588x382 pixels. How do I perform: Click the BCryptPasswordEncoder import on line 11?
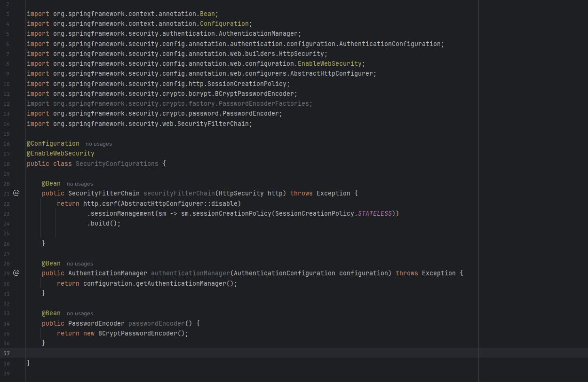pos(162,94)
